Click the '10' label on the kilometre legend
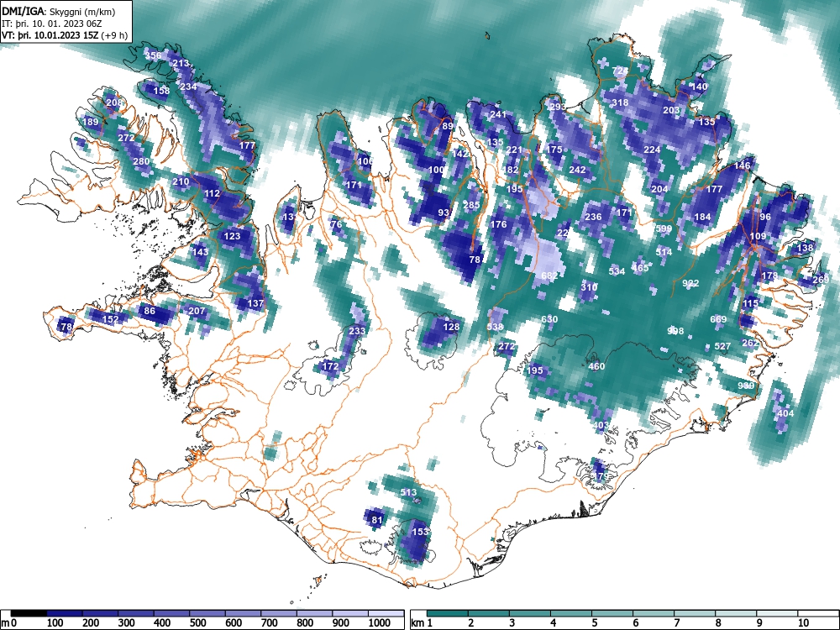The width and height of the screenshot is (840, 630). [x=804, y=623]
